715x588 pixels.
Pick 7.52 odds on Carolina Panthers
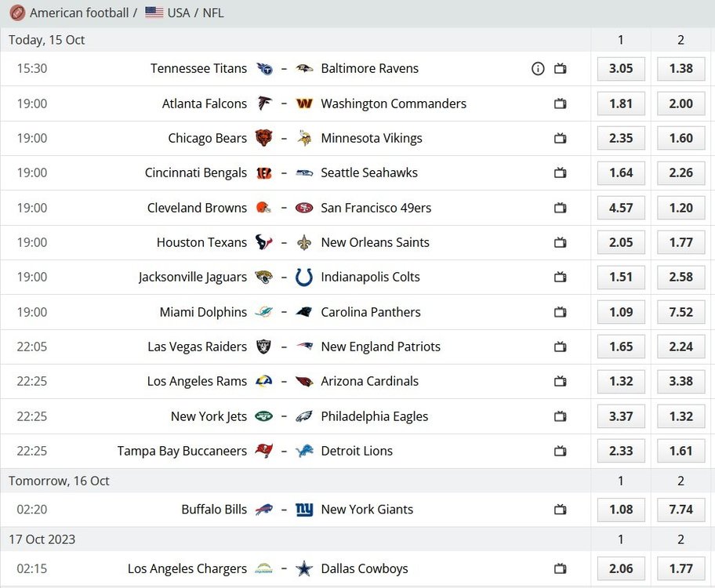tap(681, 312)
